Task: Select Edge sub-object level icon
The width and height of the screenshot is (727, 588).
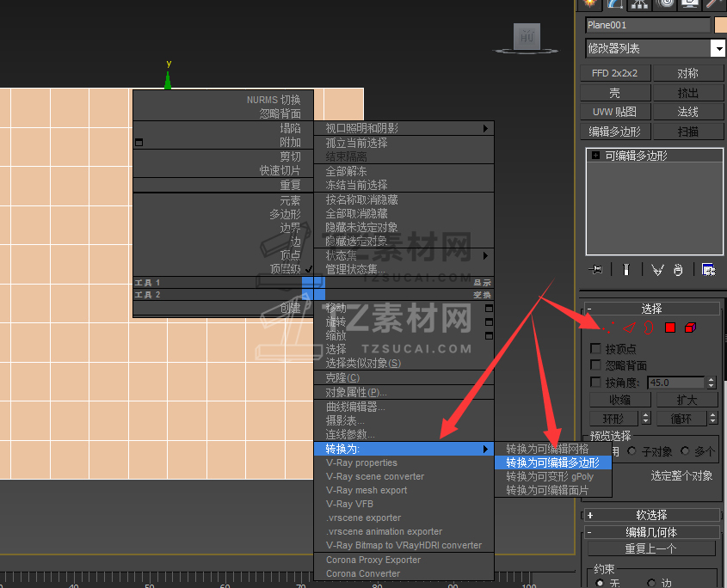Action: 629,328
